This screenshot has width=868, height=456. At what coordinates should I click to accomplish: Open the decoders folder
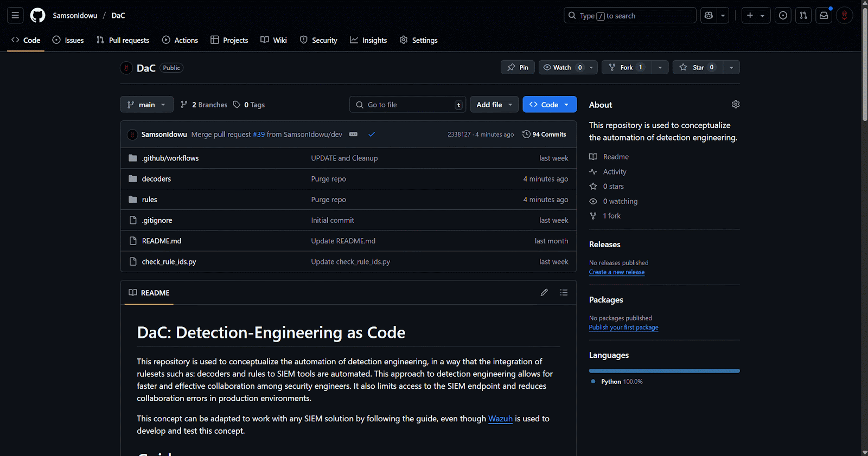pyautogui.click(x=156, y=179)
